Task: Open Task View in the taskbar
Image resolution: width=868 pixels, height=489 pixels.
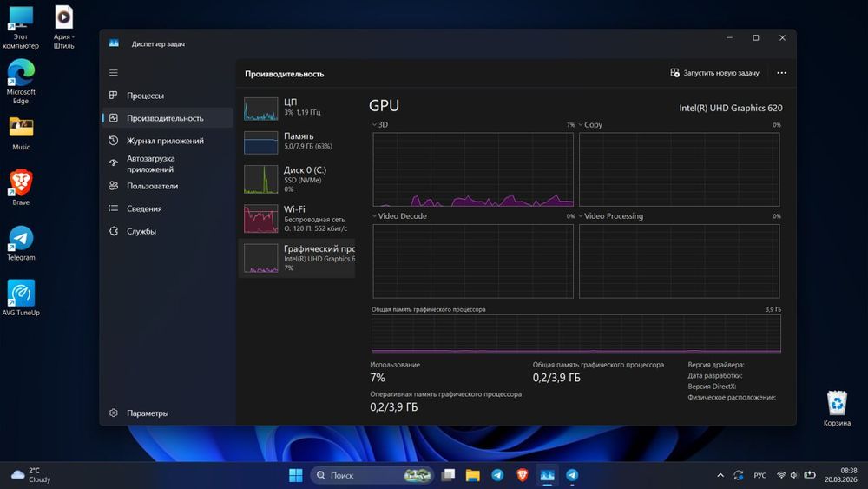Action: (x=448, y=475)
